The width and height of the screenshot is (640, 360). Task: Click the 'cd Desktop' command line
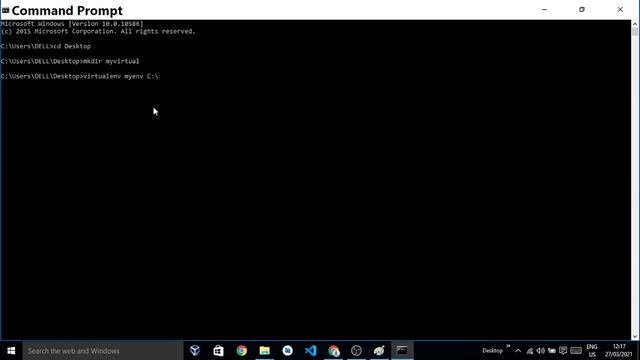(46, 46)
